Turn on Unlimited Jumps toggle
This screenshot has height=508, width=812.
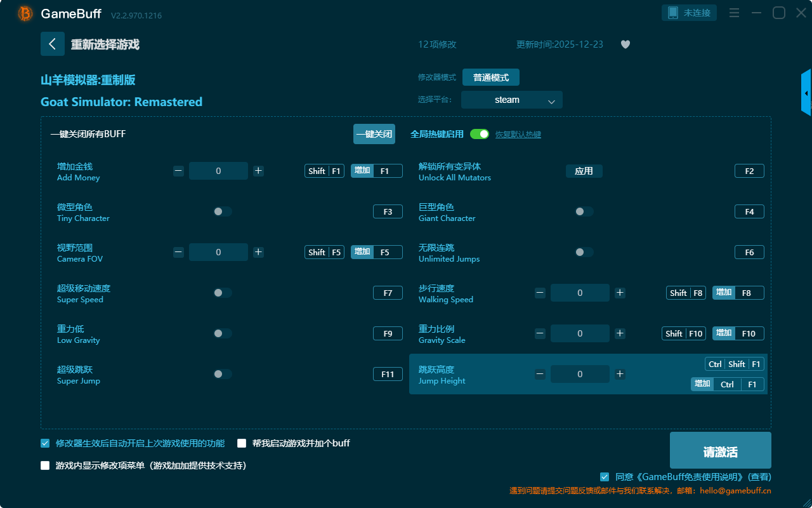(584, 252)
